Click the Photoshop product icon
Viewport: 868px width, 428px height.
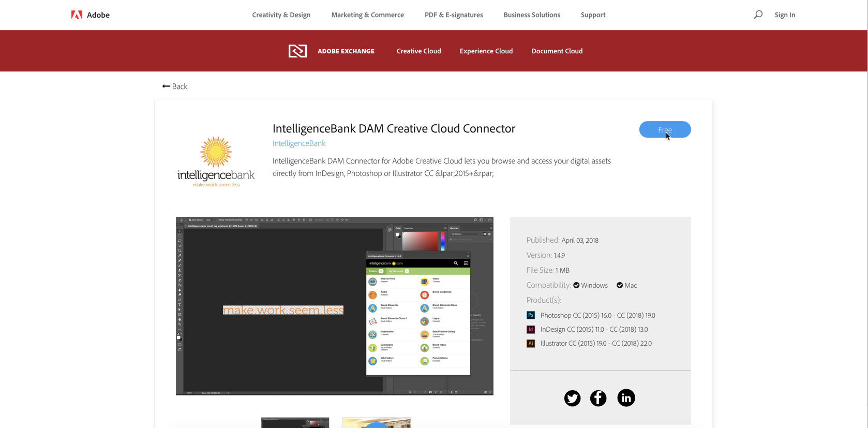click(531, 315)
